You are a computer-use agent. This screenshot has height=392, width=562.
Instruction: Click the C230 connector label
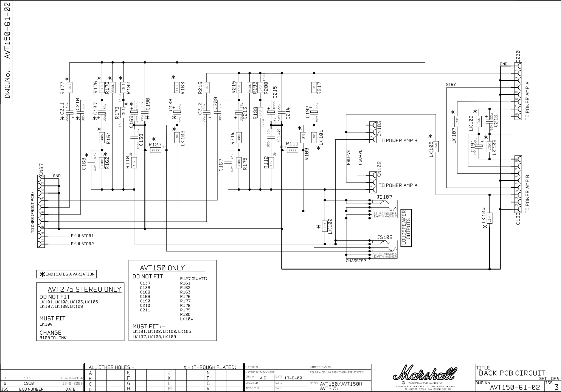518,57
